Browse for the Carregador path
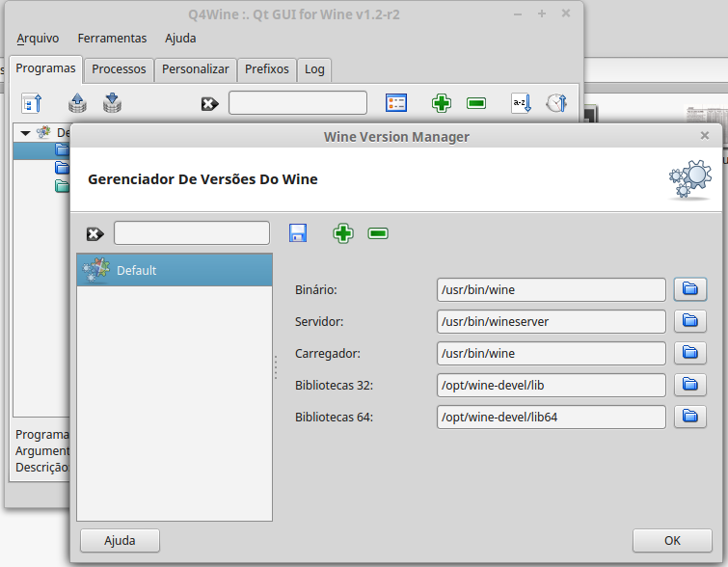Screen dimensions: 728x567 click(x=690, y=353)
